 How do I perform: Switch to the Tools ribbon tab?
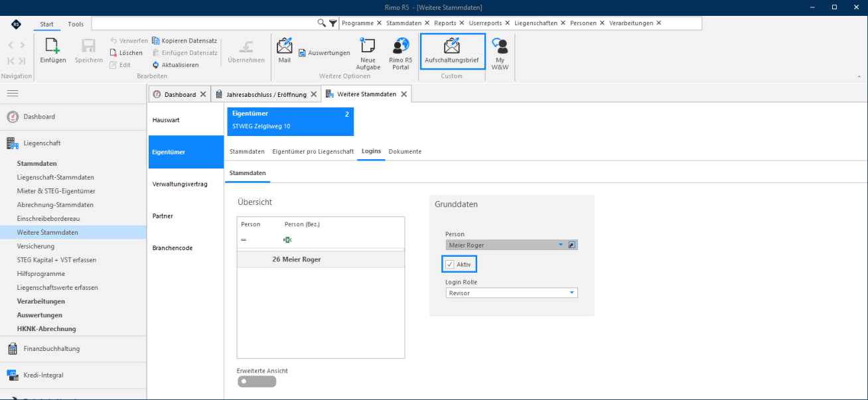76,24
